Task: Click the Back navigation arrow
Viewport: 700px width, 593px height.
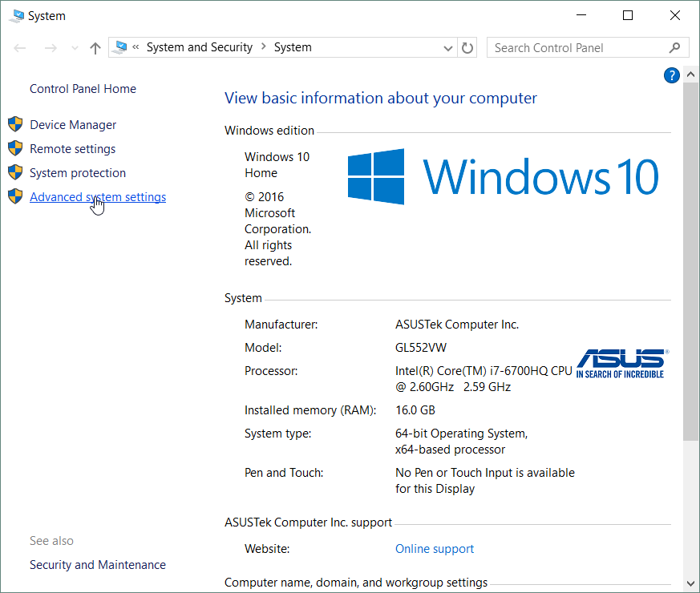Action: pyautogui.click(x=19, y=48)
